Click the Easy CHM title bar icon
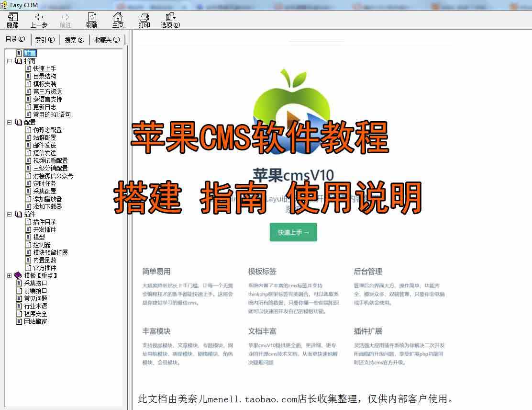 click(4, 5)
